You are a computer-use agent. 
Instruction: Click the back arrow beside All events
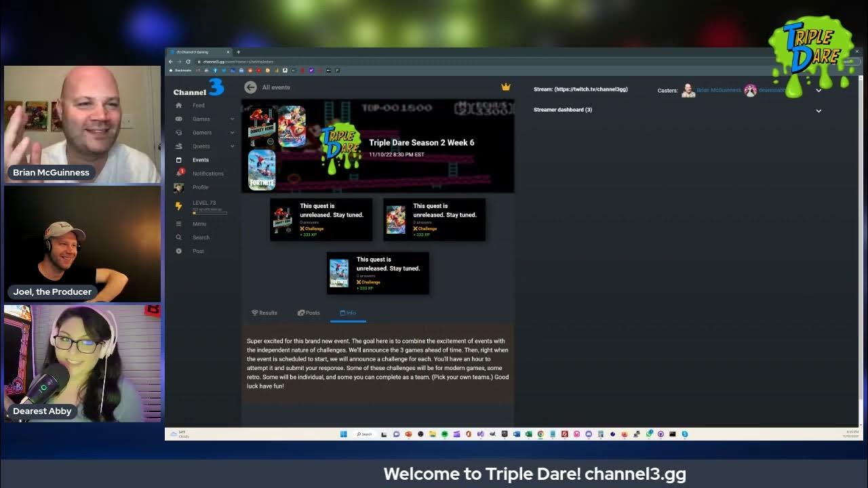250,87
